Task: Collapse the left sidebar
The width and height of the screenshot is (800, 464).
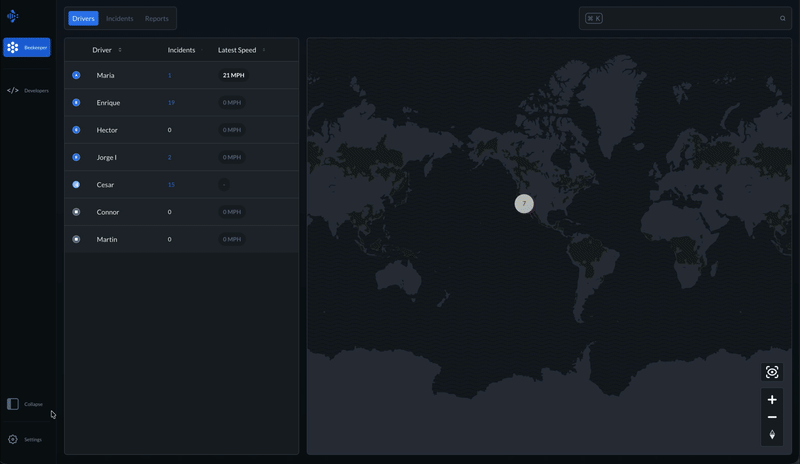Action: point(13,404)
